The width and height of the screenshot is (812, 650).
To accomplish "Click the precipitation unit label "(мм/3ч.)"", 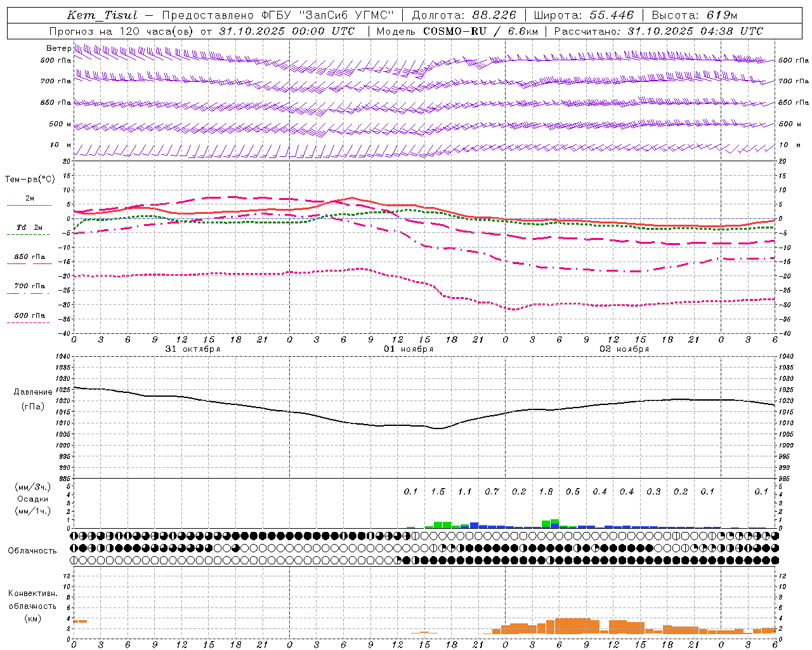I will point(33,487).
